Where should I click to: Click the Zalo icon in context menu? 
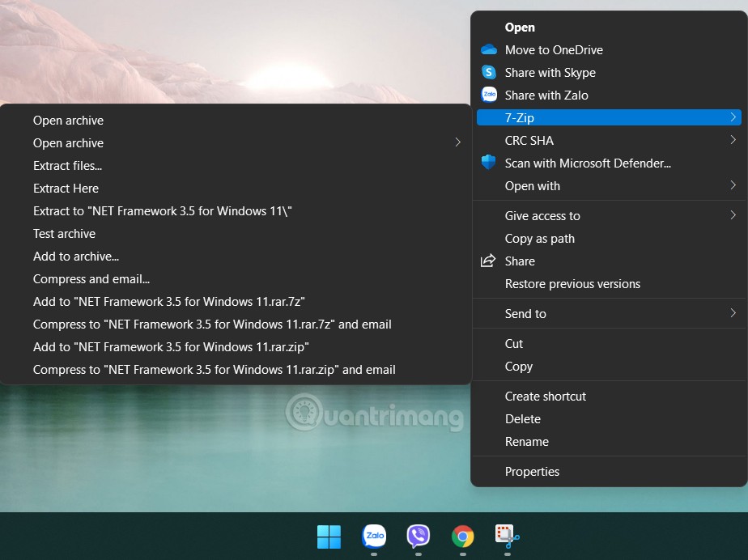[x=489, y=95]
